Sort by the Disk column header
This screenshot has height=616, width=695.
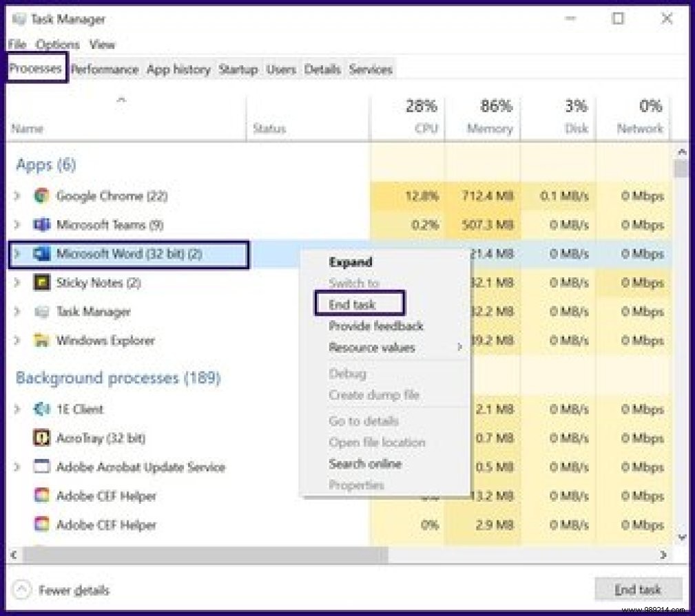[558, 118]
